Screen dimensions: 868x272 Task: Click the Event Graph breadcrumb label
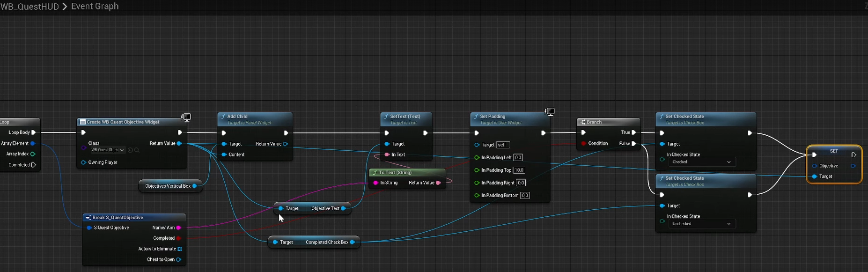click(x=95, y=7)
